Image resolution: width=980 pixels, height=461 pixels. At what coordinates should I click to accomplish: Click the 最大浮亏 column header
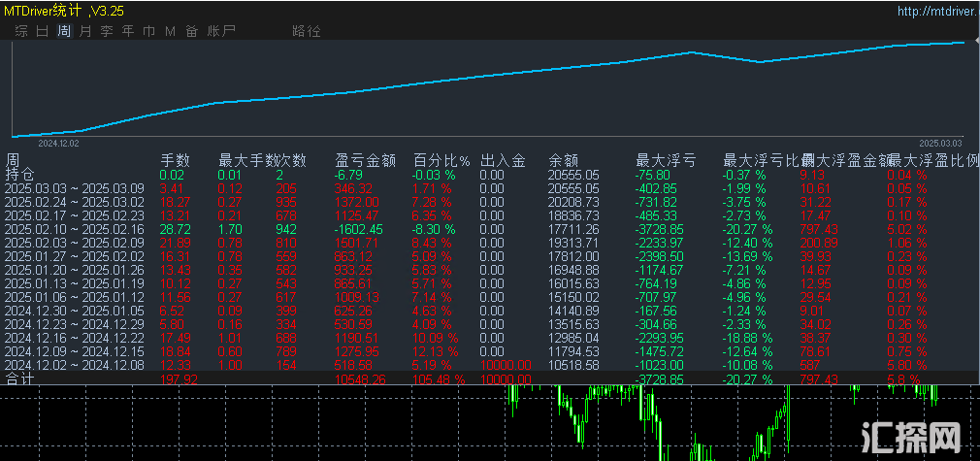click(x=666, y=161)
